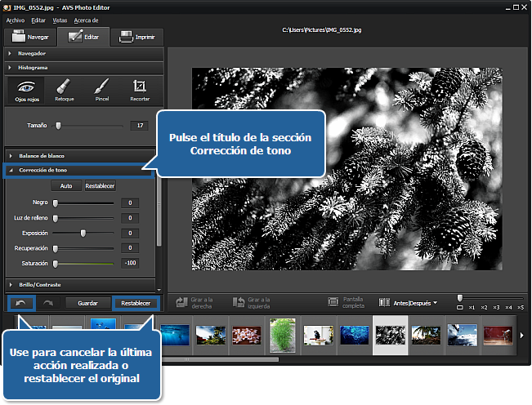Screen dimensions: 532x405
Task: Open the Antes|Después comparison dropdown
Action: [x=409, y=303]
